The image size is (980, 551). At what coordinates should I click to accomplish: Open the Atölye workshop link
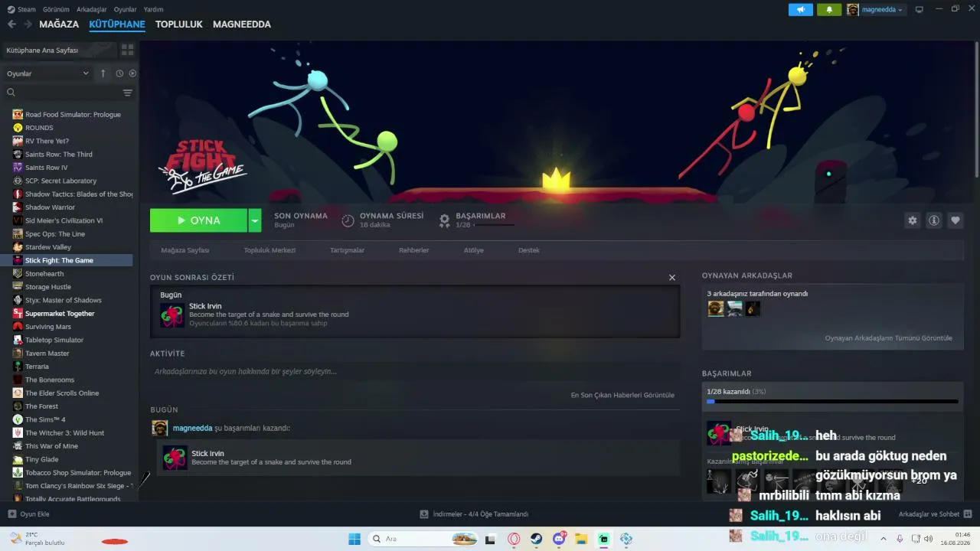(x=474, y=250)
